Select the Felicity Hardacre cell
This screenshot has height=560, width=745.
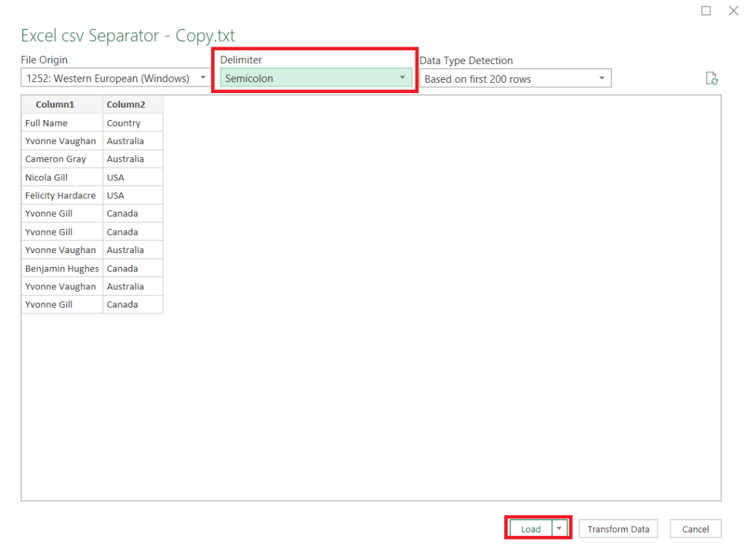pyautogui.click(x=60, y=195)
